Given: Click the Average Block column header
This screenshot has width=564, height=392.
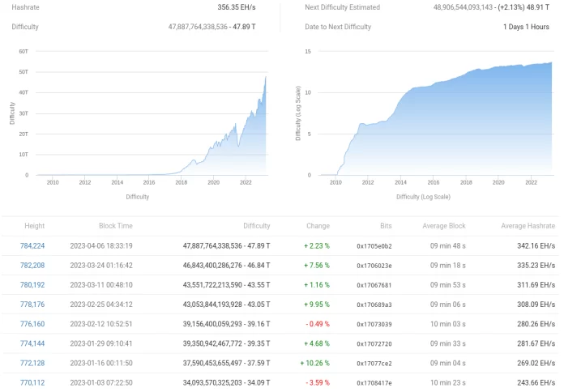Looking at the screenshot, I should pos(445,226).
